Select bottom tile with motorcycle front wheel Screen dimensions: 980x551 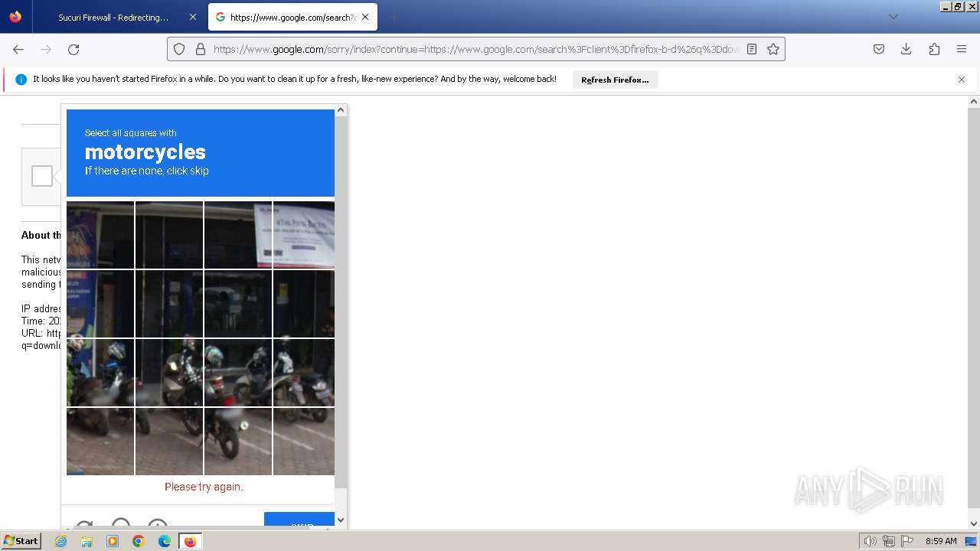click(238, 442)
